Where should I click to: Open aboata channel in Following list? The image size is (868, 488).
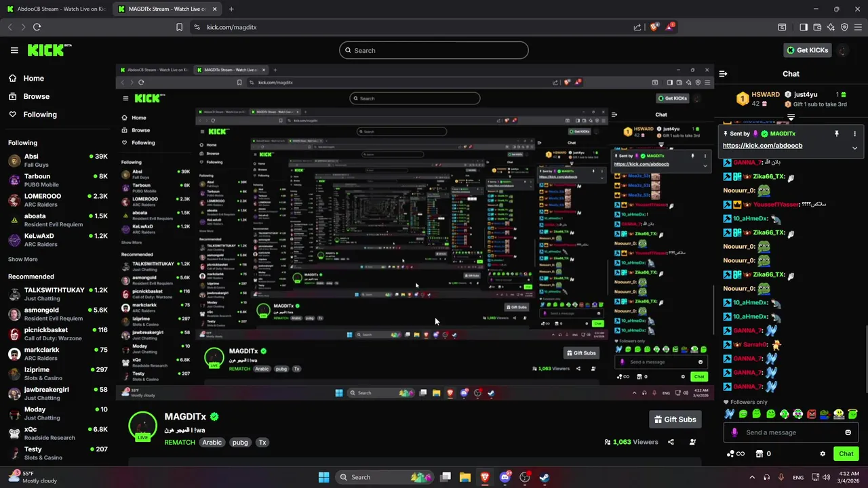click(x=58, y=220)
